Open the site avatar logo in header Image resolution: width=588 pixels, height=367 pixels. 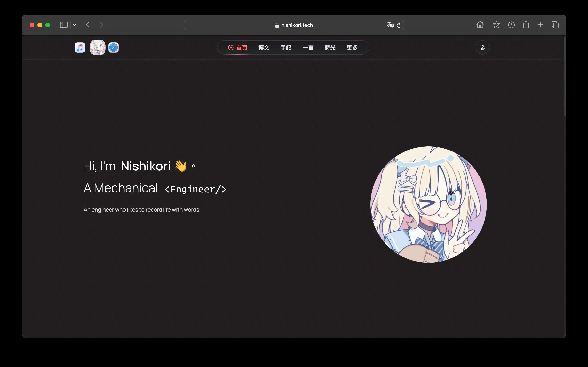coord(98,47)
